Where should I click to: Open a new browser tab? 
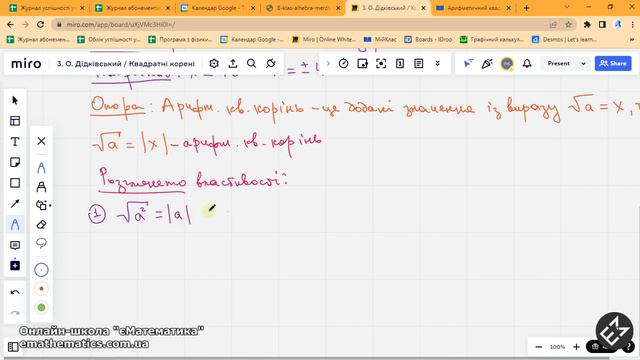[x=526, y=8]
